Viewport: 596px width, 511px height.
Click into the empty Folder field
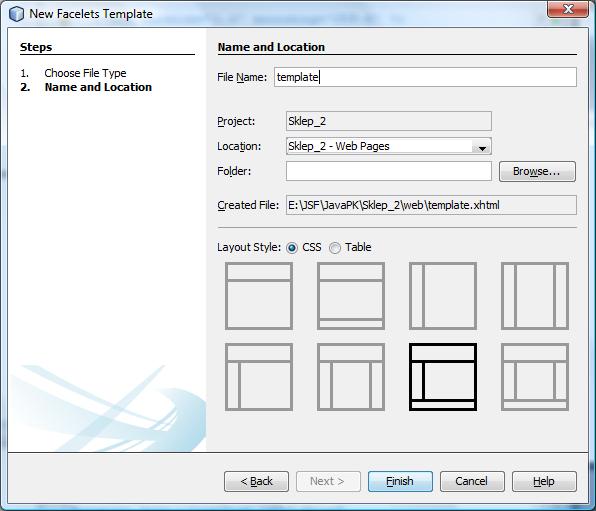pyautogui.click(x=388, y=171)
